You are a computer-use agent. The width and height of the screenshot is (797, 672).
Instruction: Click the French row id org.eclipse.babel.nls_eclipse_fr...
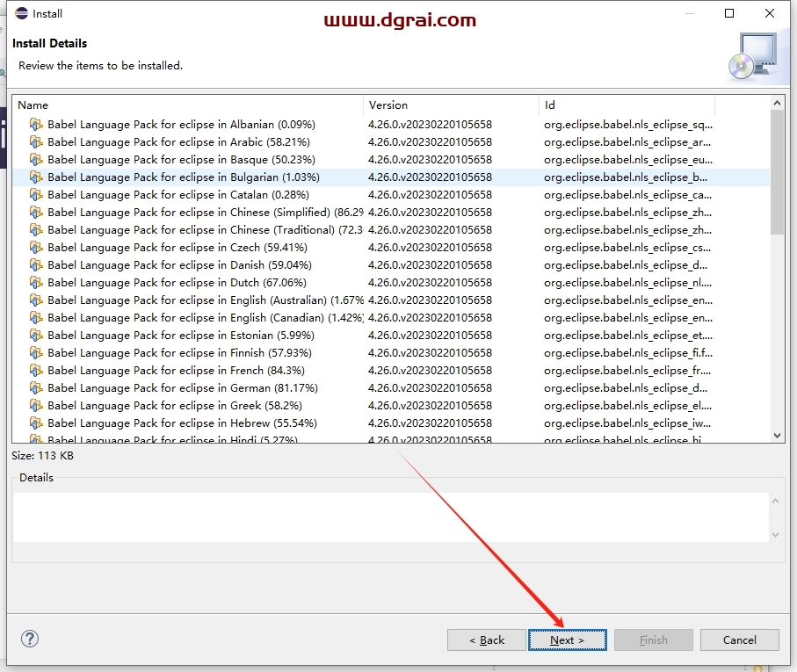click(x=627, y=371)
